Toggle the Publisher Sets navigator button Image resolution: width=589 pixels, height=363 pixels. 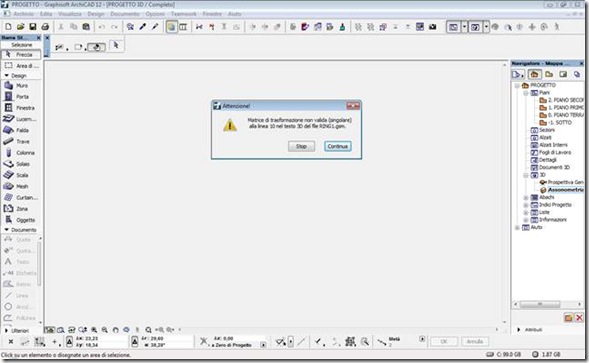[577, 74]
